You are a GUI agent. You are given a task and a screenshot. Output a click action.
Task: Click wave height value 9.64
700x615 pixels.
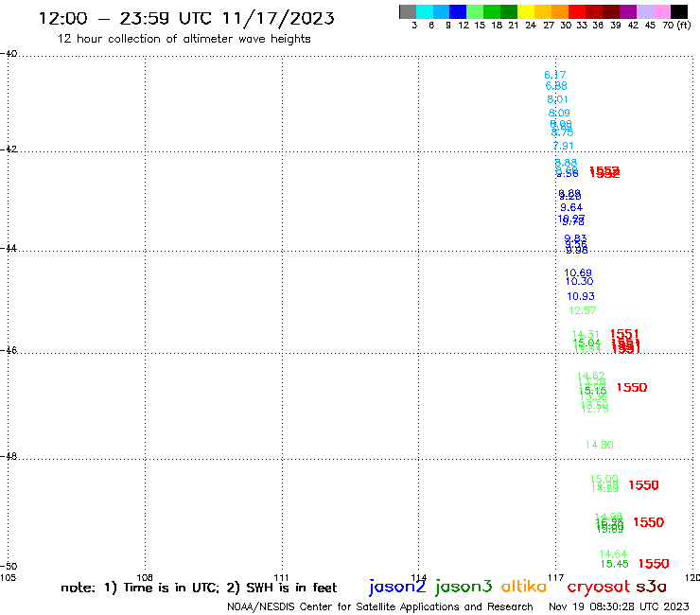point(571,207)
